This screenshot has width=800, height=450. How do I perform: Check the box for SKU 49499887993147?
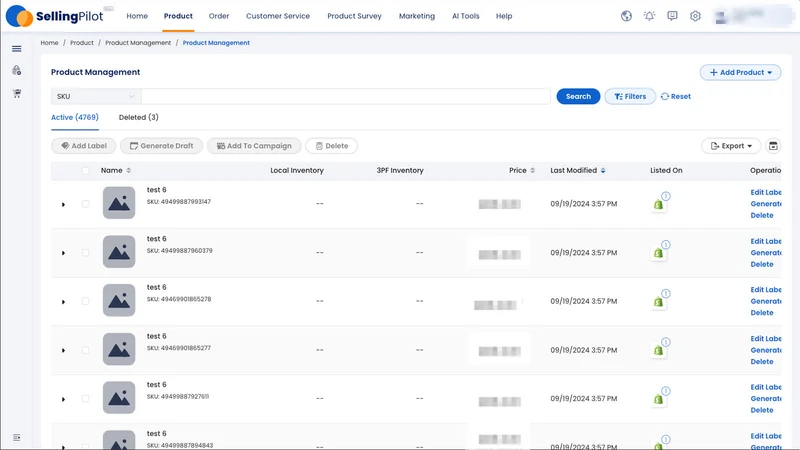(x=85, y=204)
